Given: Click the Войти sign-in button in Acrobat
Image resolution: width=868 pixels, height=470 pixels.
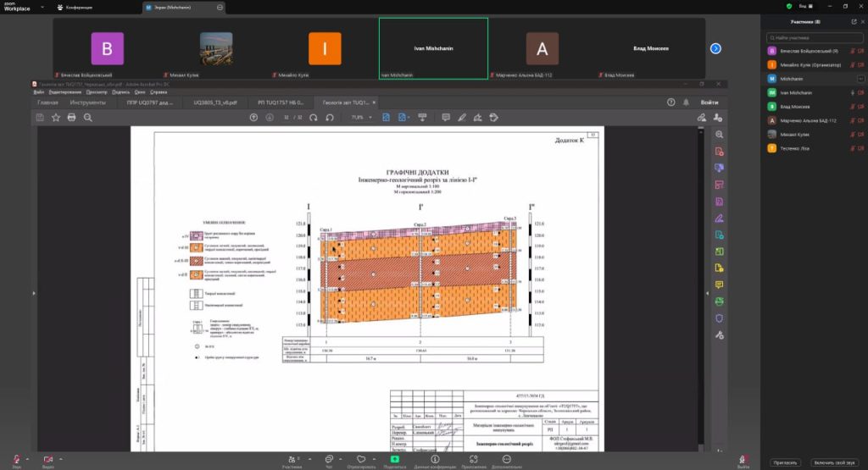Looking at the screenshot, I should 709,102.
